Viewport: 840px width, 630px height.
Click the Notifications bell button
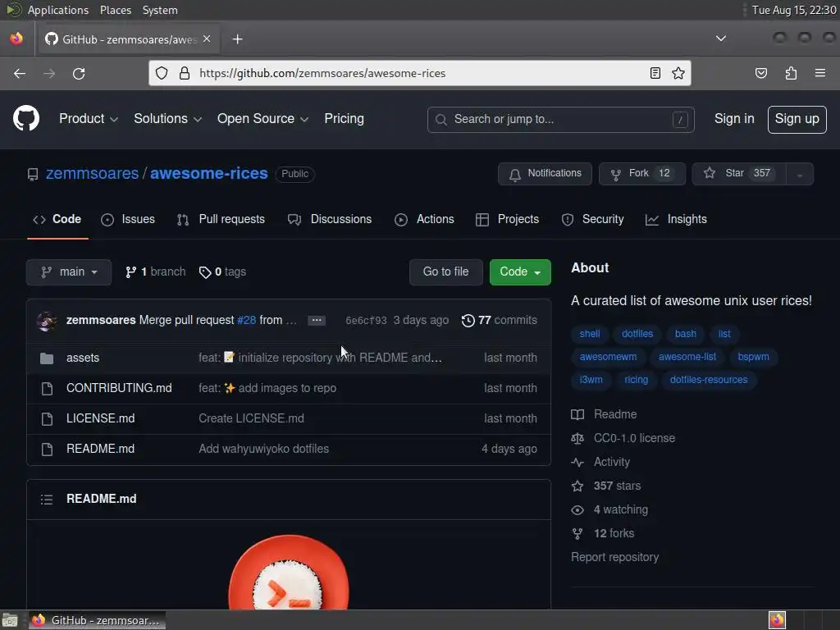(x=545, y=174)
